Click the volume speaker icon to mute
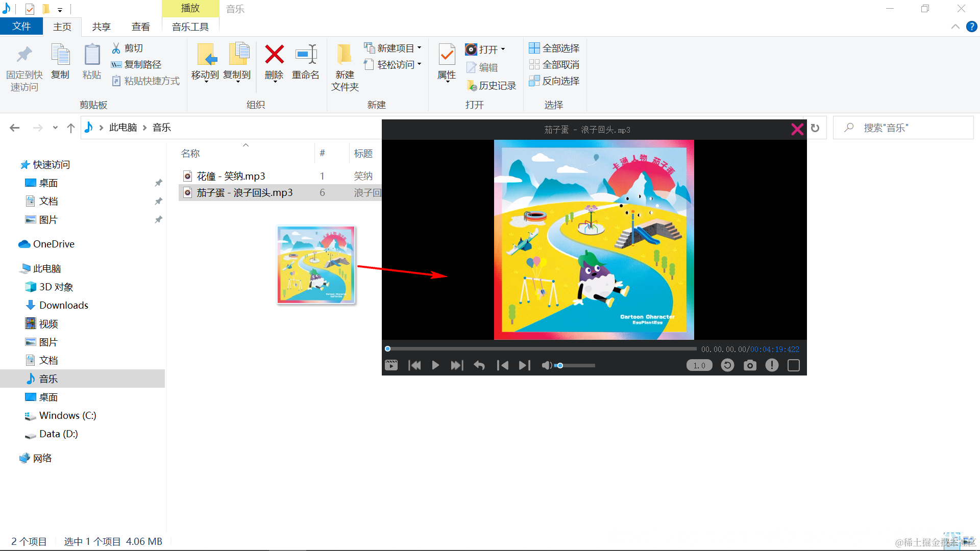The image size is (980, 551). [x=547, y=365]
